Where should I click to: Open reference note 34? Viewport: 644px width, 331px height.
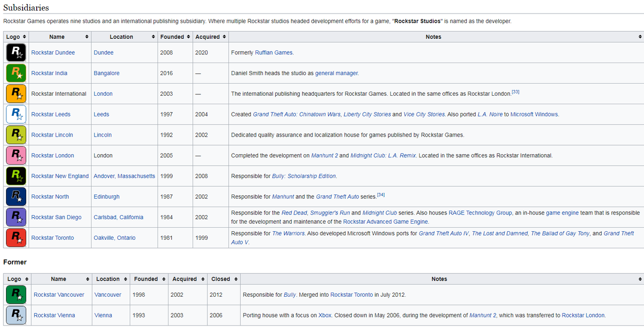pos(381,194)
